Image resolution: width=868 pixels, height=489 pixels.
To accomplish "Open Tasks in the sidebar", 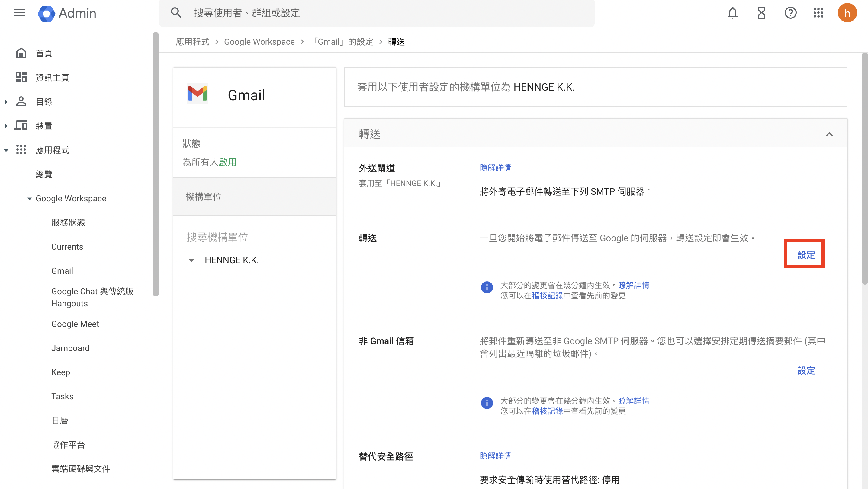I will pos(62,396).
